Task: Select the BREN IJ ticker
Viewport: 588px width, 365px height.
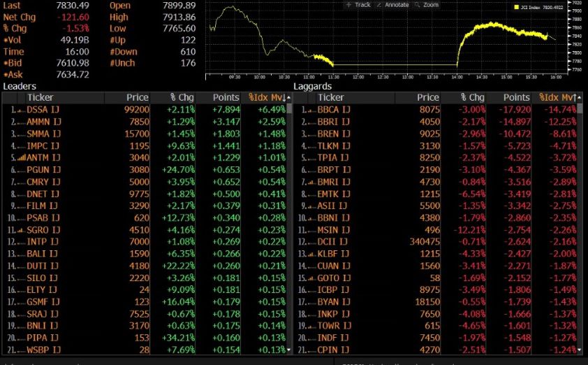Action: click(x=333, y=134)
